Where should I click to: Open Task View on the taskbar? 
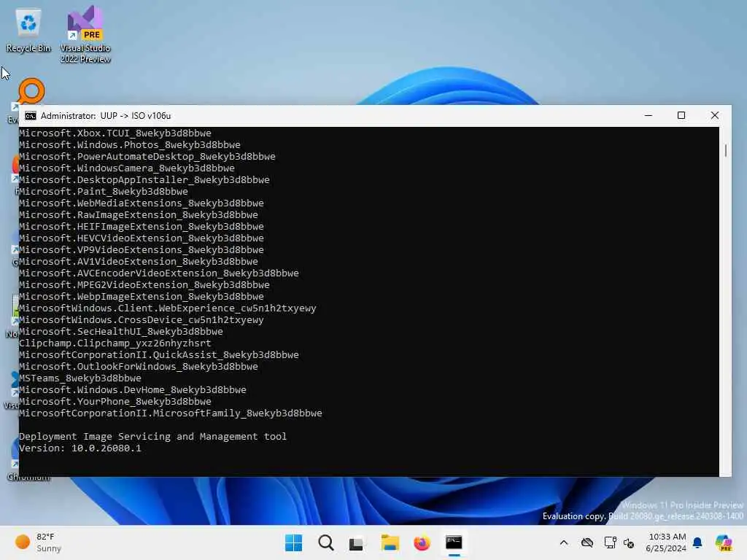tap(356, 543)
